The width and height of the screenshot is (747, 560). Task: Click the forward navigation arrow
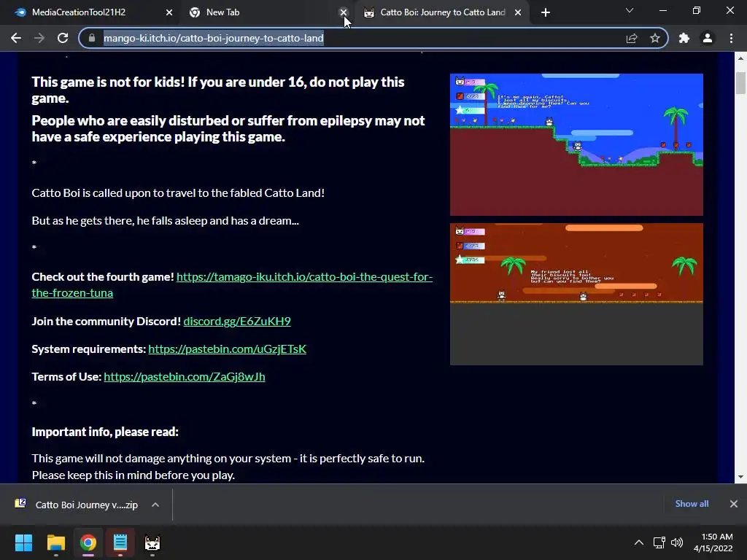point(39,38)
